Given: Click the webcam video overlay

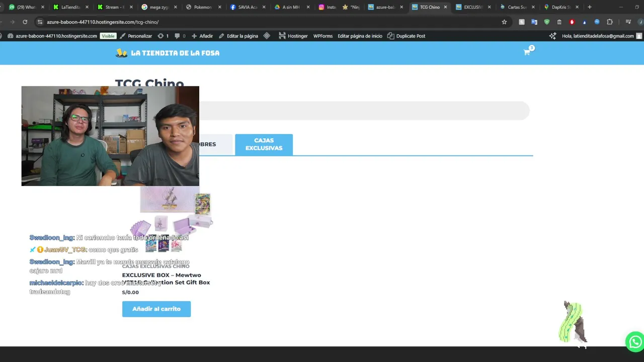Looking at the screenshot, I should coord(110,136).
